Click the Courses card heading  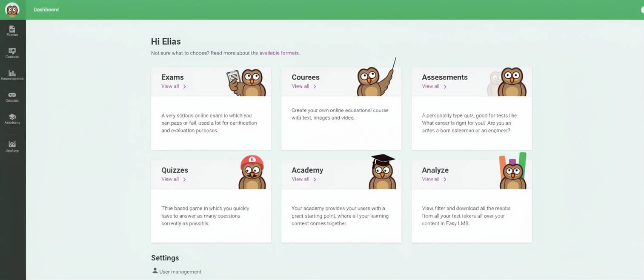(x=305, y=77)
